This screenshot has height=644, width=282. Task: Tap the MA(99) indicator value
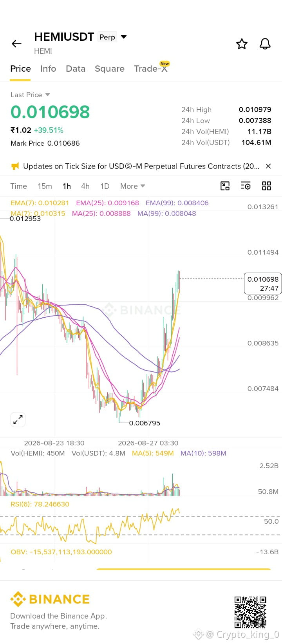pos(166,213)
